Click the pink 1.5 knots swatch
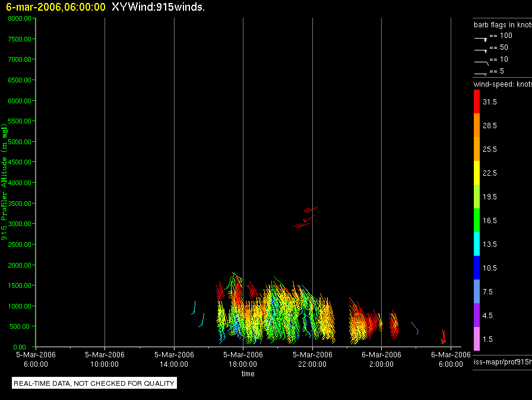Screen dimensions: 532x400 [x=477, y=339]
